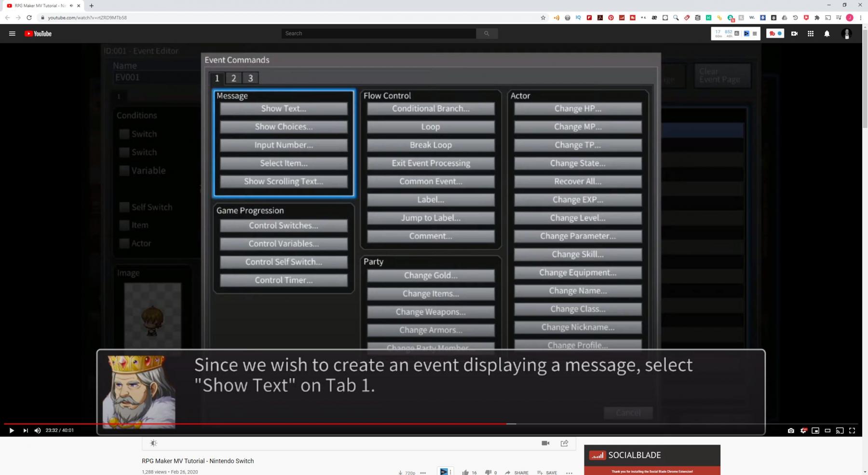The width and height of the screenshot is (868, 475).
Task: Click the browser address bar URL
Action: coord(87,17)
